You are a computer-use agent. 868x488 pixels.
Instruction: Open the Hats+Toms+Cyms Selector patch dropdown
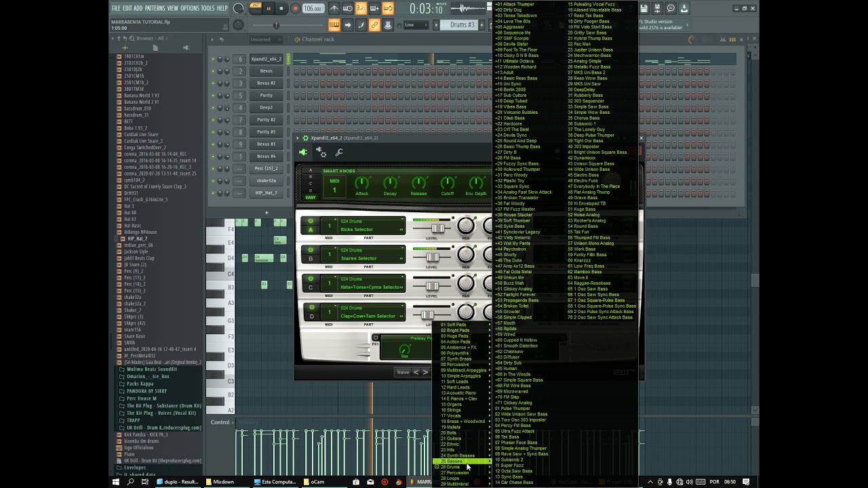[x=370, y=287]
